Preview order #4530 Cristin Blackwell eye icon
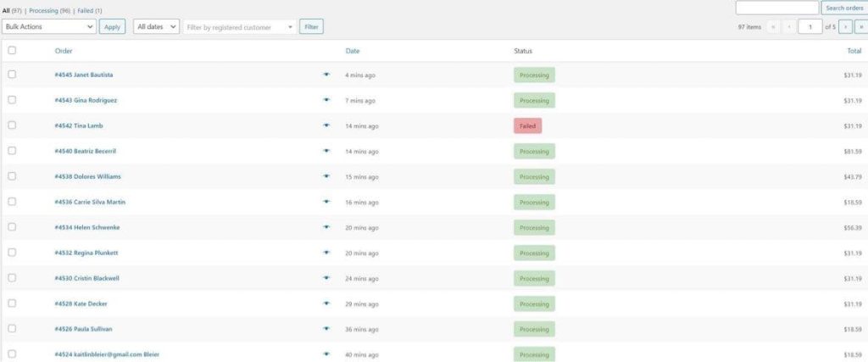This screenshot has width=868, height=362. tap(326, 278)
